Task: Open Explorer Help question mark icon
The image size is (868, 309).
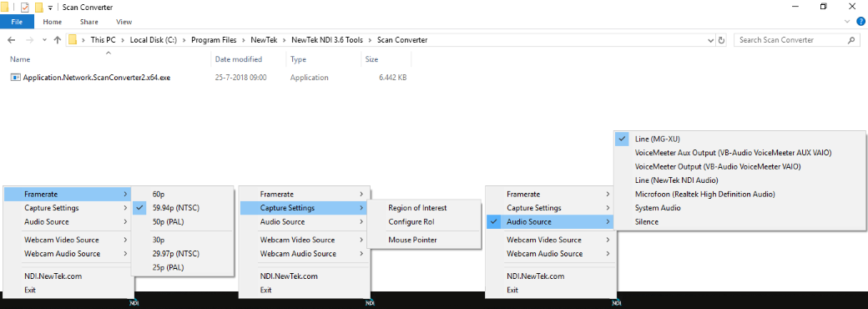Action: tap(860, 21)
